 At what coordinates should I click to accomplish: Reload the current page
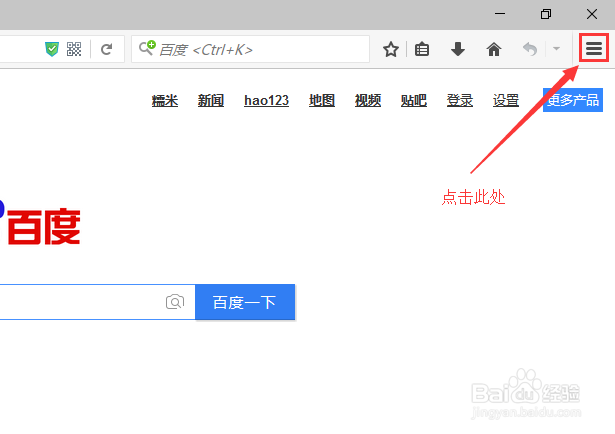point(106,49)
